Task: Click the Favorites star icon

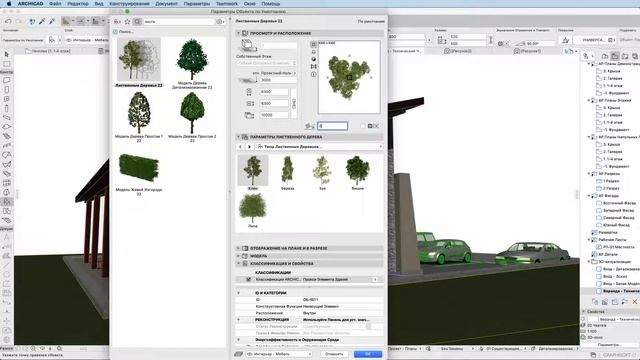Action: (x=127, y=22)
